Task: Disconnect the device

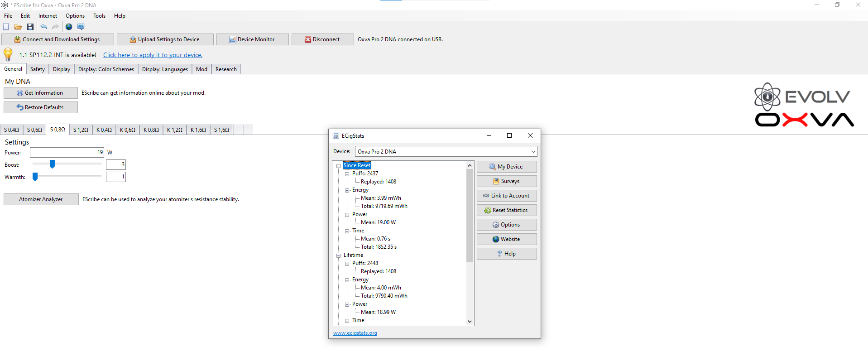Action: pos(322,39)
